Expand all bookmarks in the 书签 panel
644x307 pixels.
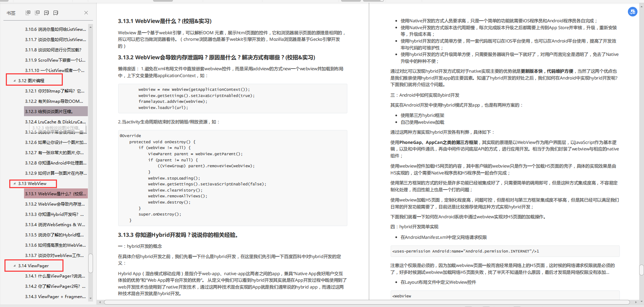tap(28, 13)
